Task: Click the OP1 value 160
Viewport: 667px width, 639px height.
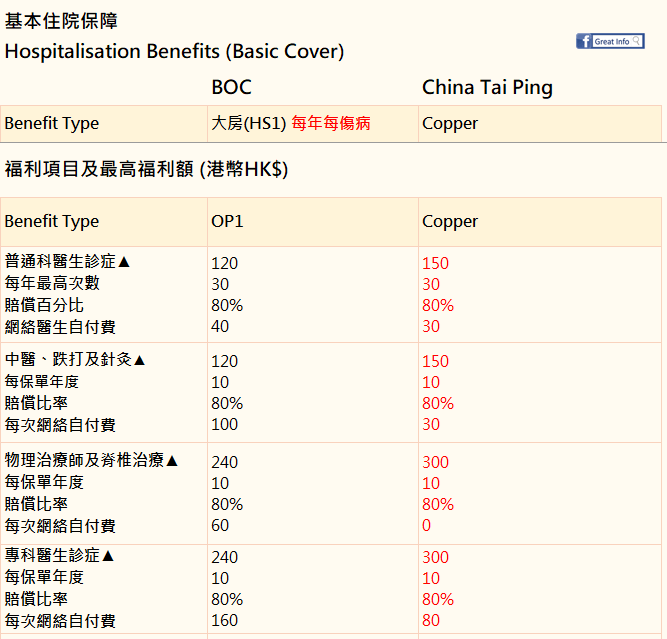Action: click(225, 620)
